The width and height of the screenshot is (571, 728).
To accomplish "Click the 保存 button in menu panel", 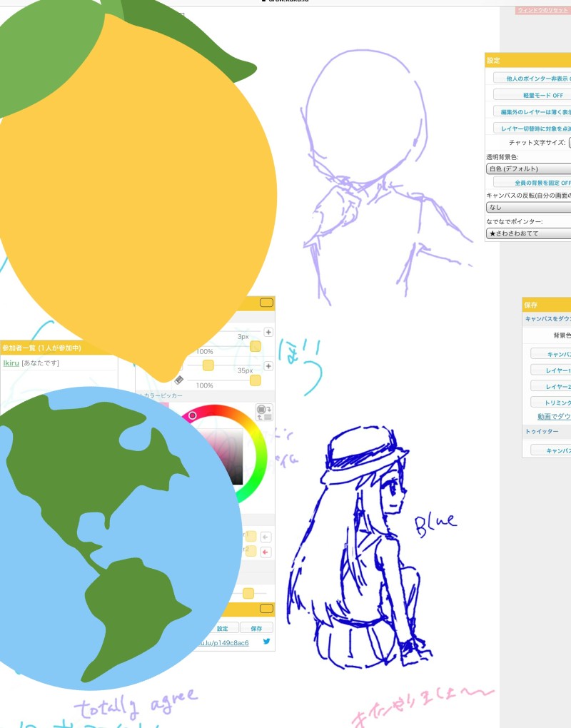I will 256,628.
